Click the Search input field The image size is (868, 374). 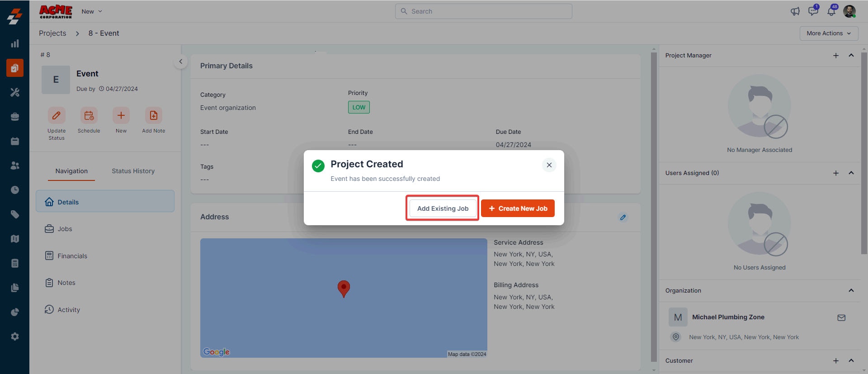484,11
